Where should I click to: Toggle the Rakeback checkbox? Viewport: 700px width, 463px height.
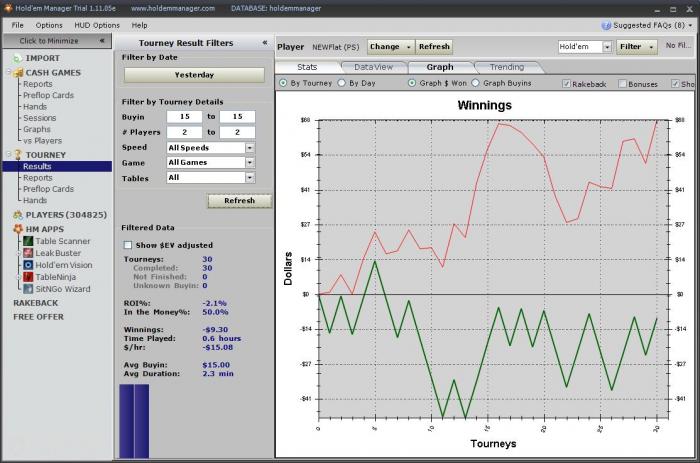567,84
